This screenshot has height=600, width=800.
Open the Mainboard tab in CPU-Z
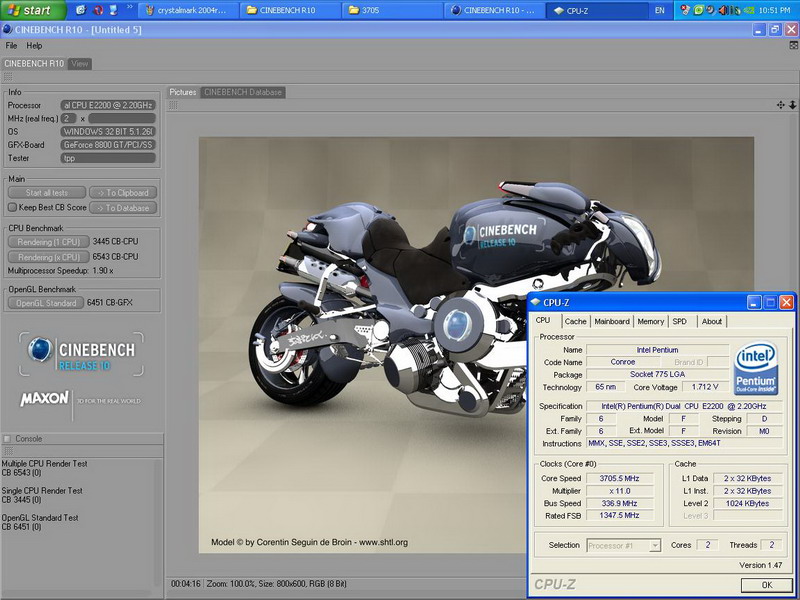(612, 321)
